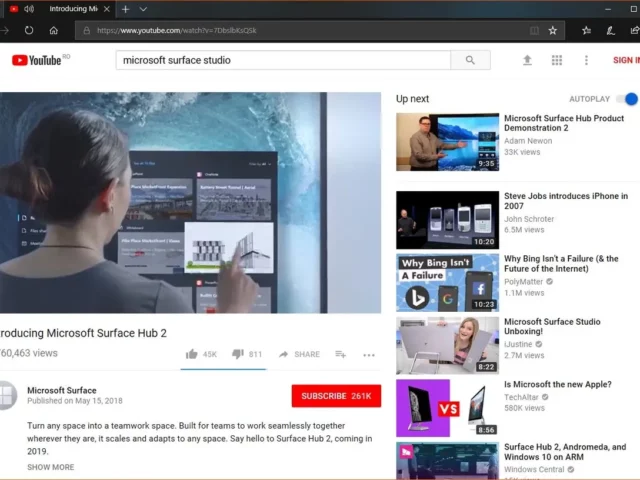This screenshot has height=480, width=640.
Task: Click the search magnifier button
Action: coord(470,60)
